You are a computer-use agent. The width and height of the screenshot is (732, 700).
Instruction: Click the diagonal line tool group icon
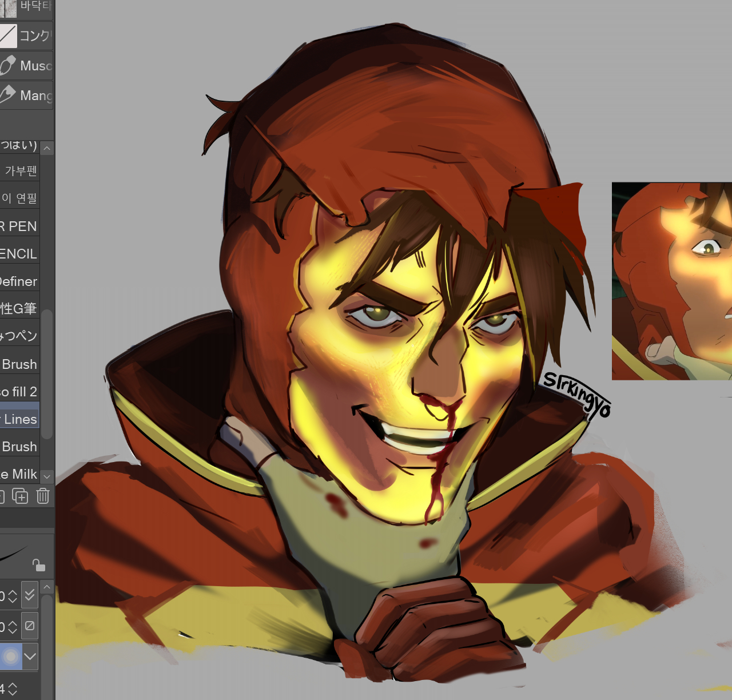8,35
